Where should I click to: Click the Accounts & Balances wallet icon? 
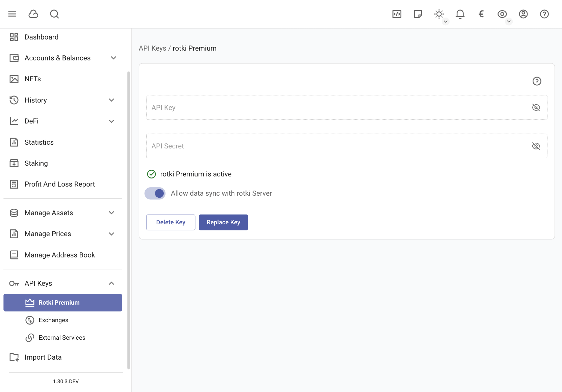(14, 58)
